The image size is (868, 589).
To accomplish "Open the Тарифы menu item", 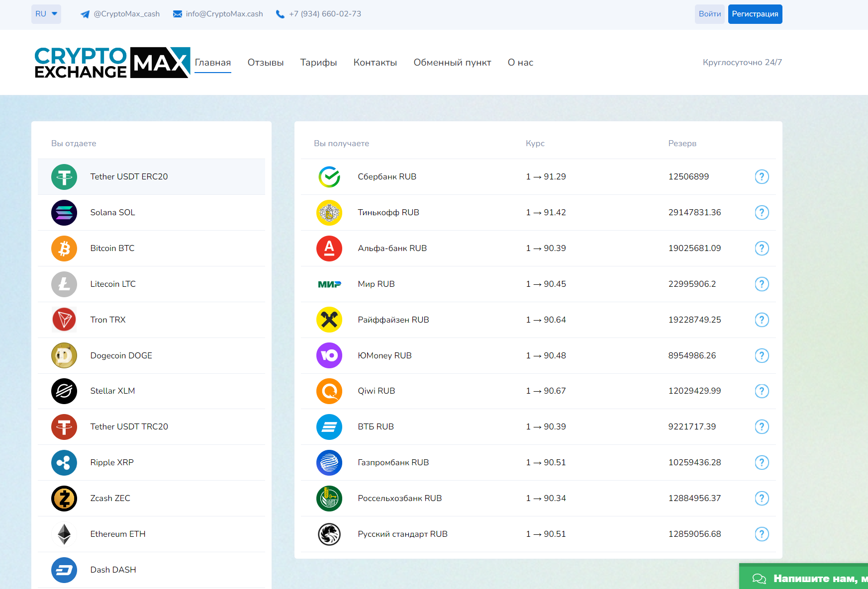I will tap(319, 63).
